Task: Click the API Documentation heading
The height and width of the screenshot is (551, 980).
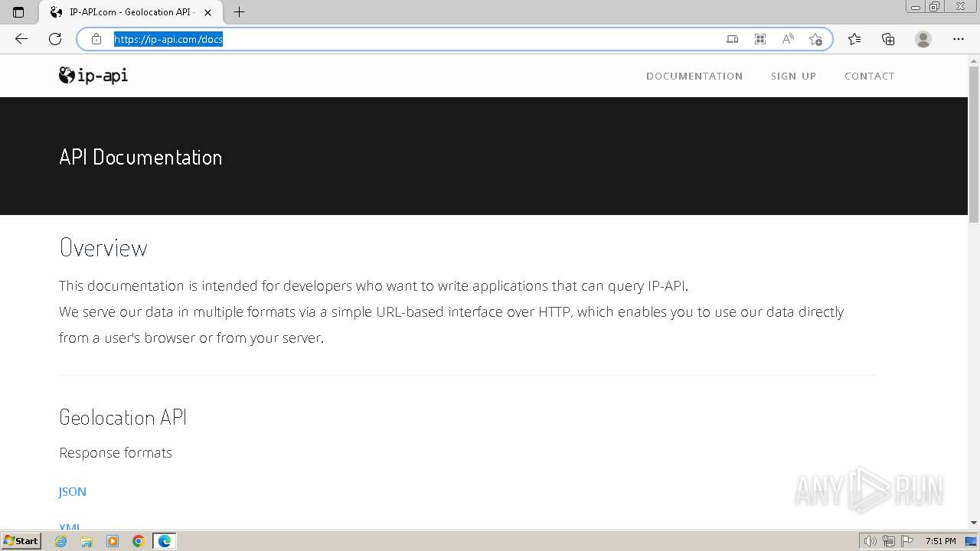Action: [141, 157]
